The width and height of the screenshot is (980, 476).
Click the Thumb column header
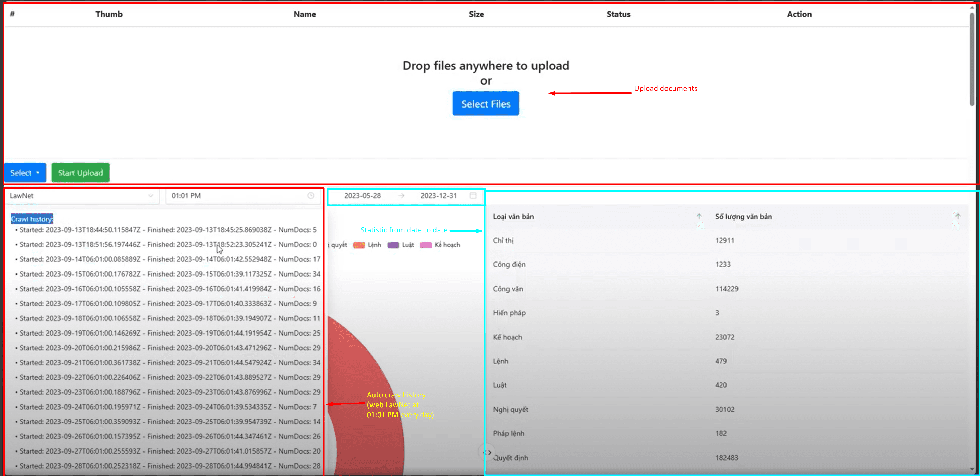[x=109, y=14]
